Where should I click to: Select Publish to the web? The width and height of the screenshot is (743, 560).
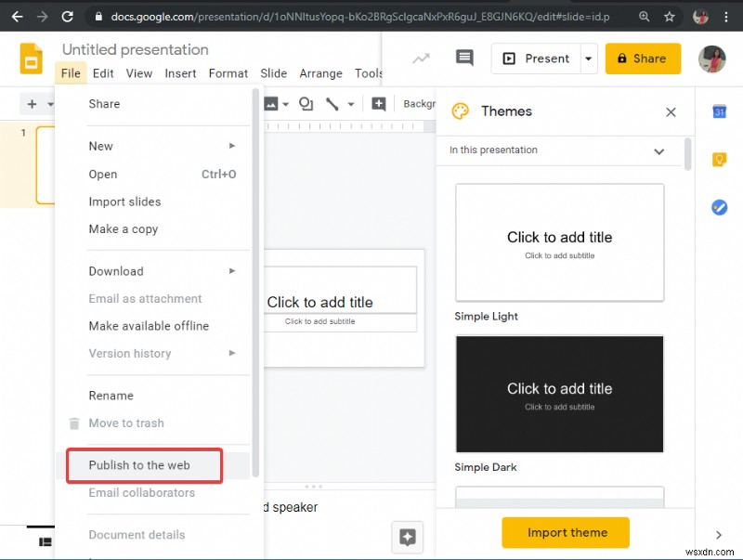pyautogui.click(x=139, y=465)
